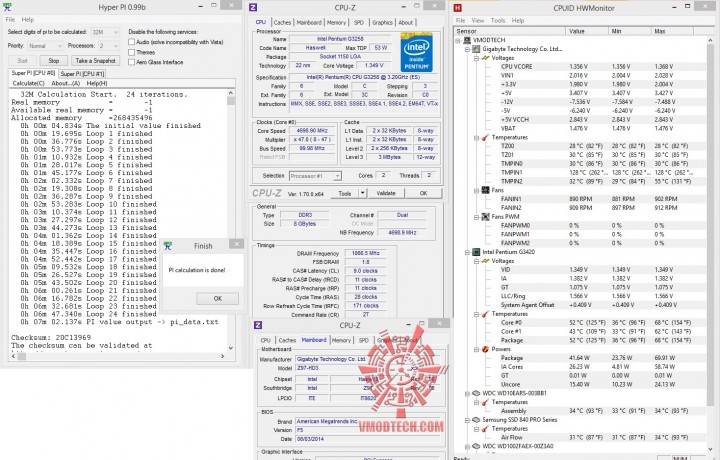This screenshot has height=460, width=720.
Task: Click the Gigabyte Technology motherboard icon in HWMonitor
Action: [476, 49]
